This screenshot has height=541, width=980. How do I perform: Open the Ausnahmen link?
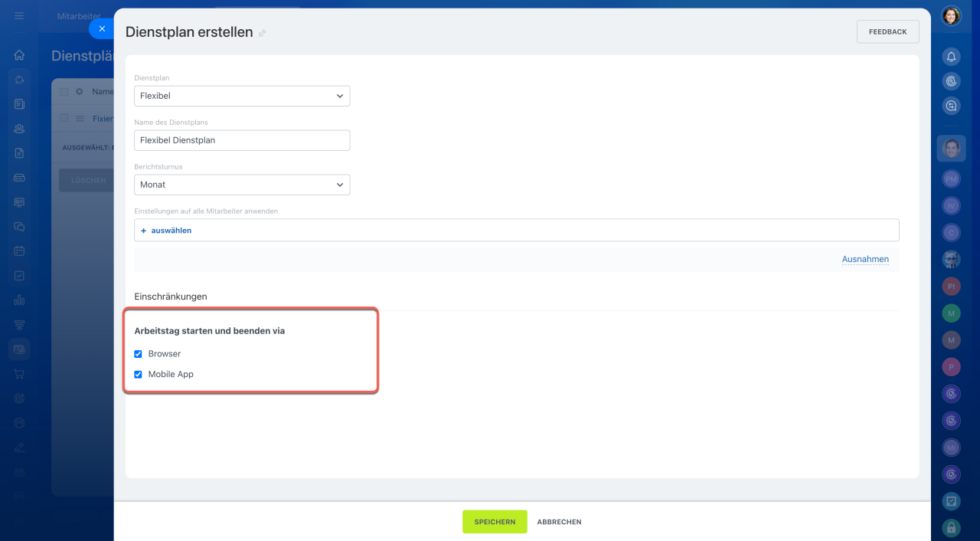[865, 259]
